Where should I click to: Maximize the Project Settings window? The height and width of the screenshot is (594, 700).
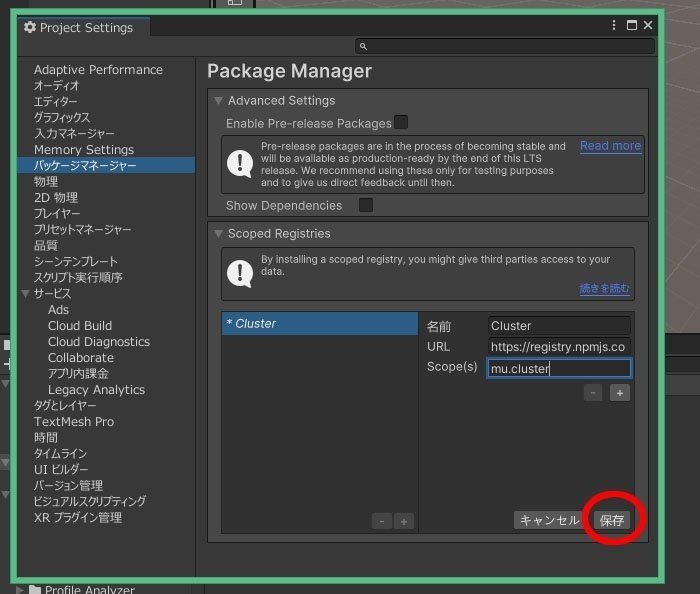632,25
